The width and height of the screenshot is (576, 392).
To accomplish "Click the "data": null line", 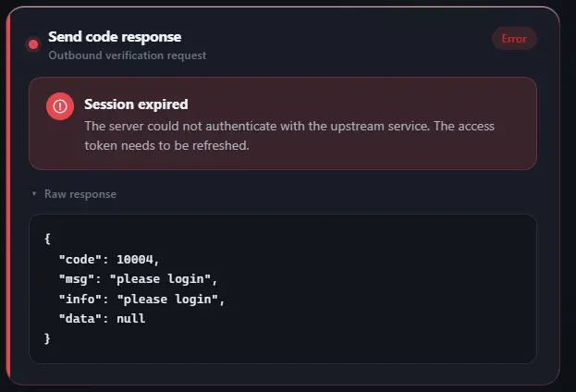I will [x=102, y=319].
